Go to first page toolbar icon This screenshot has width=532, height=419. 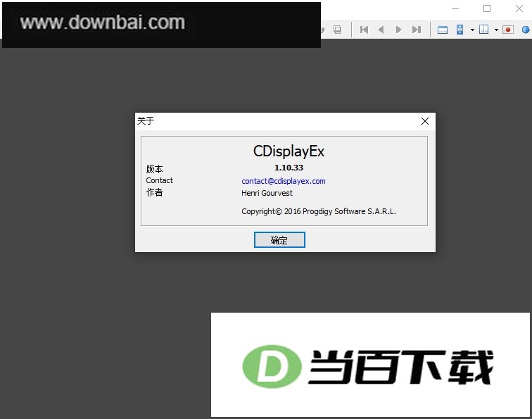[364, 30]
